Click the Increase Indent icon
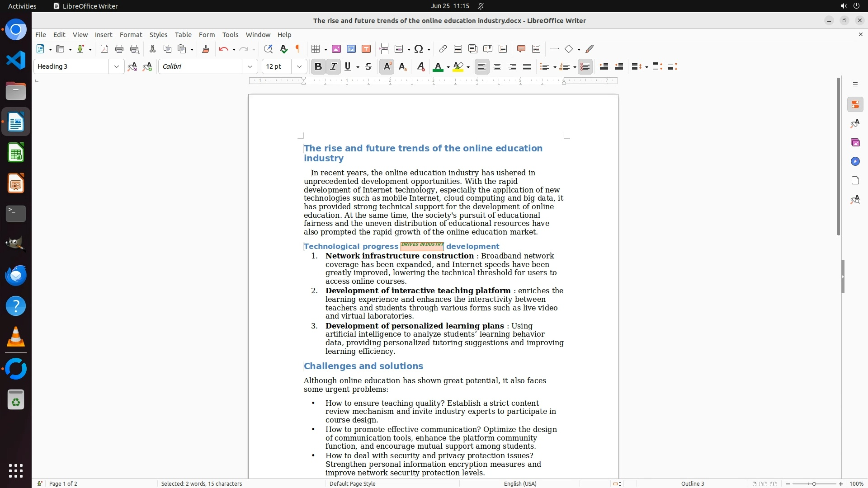The height and width of the screenshot is (488, 868). pos(604,66)
